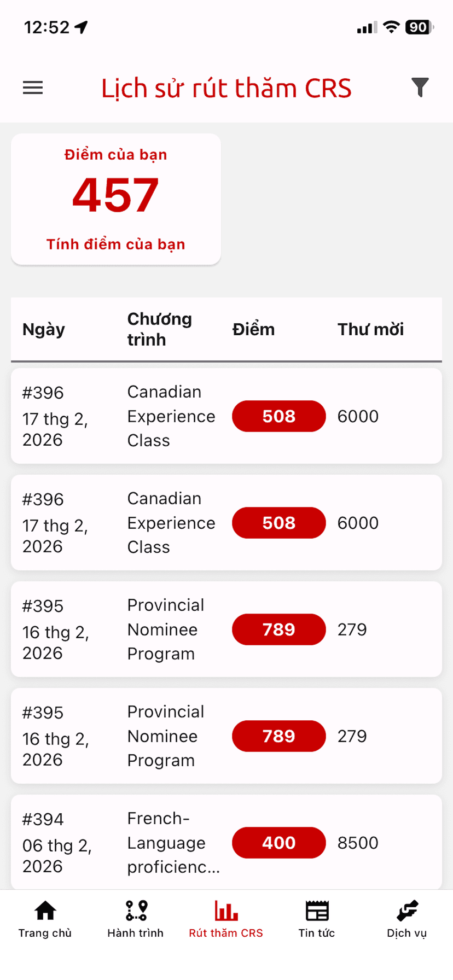Image resolution: width=453 pixels, height=980 pixels.
Task: Tap the battery level indicator
Action: click(419, 27)
